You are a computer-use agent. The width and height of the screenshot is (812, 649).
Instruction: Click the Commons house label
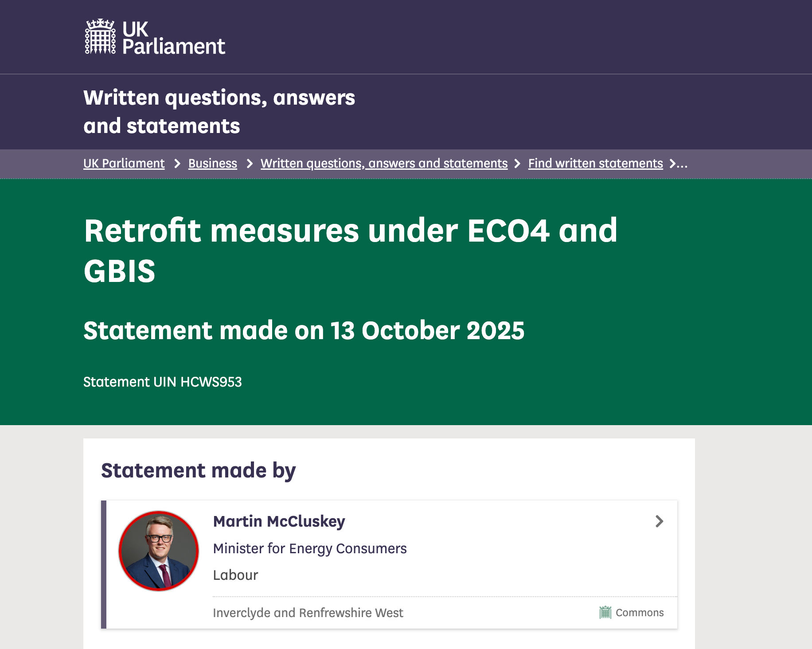(640, 613)
